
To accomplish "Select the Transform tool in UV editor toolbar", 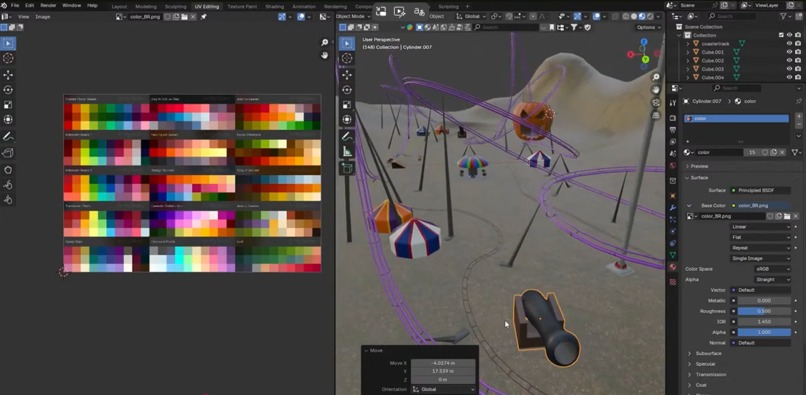I will (x=8, y=120).
